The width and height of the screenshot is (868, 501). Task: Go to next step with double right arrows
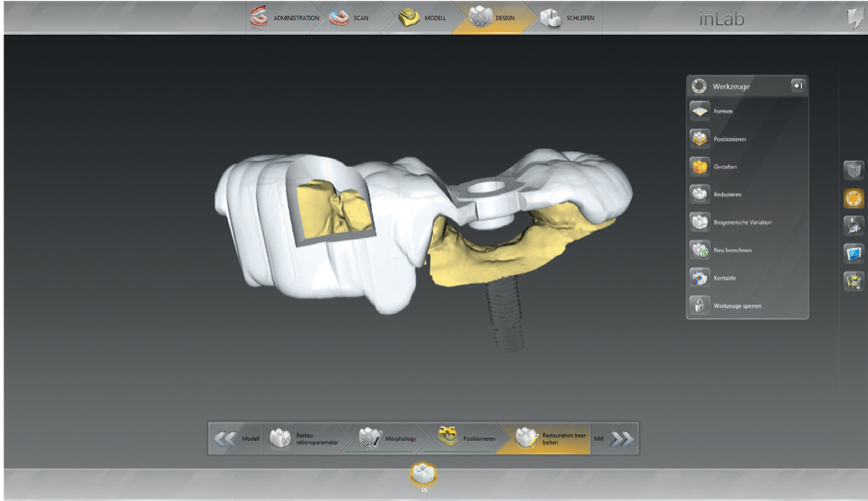pos(621,438)
